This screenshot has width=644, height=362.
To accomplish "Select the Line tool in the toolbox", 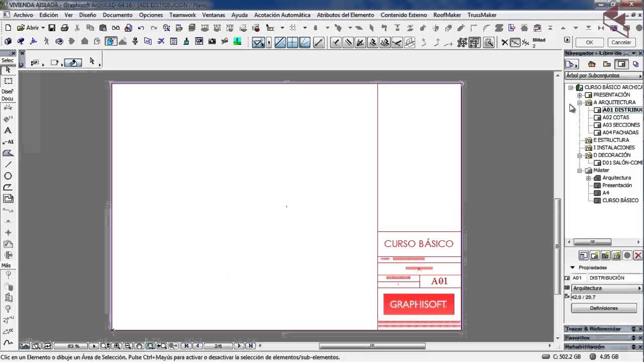I will point(8,164).
